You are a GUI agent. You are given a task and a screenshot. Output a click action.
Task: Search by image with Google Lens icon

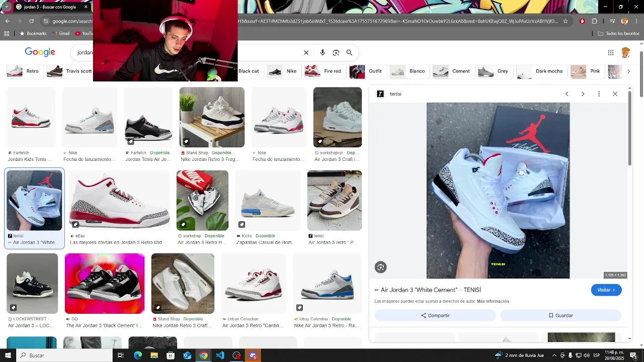coord(336,52)
